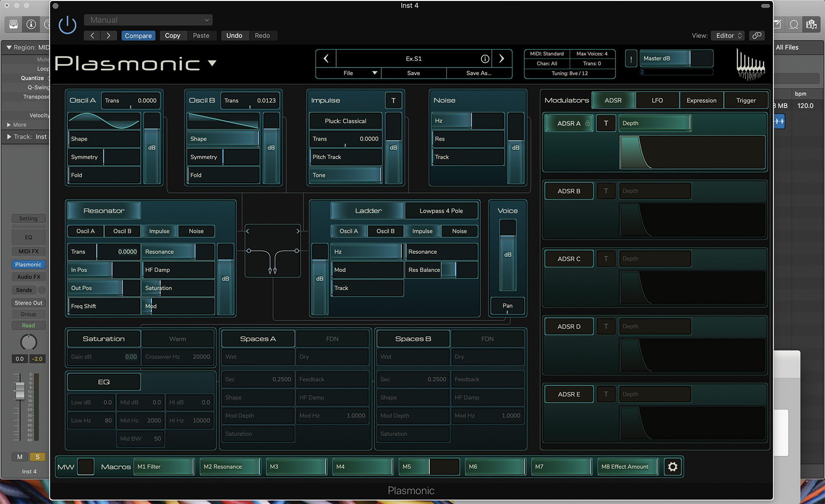Click the ADSR A envelope display
825x504 pixels.
tap(692, 152)
